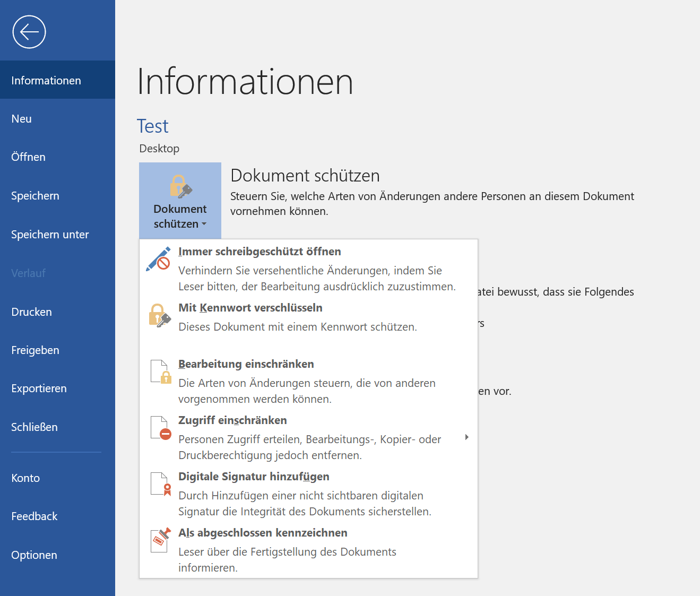The height and width of the screenshot is (596, 700).
Task: Click the locked page icon for Bearbeitung einschränken
Action: tap(161, 372)
